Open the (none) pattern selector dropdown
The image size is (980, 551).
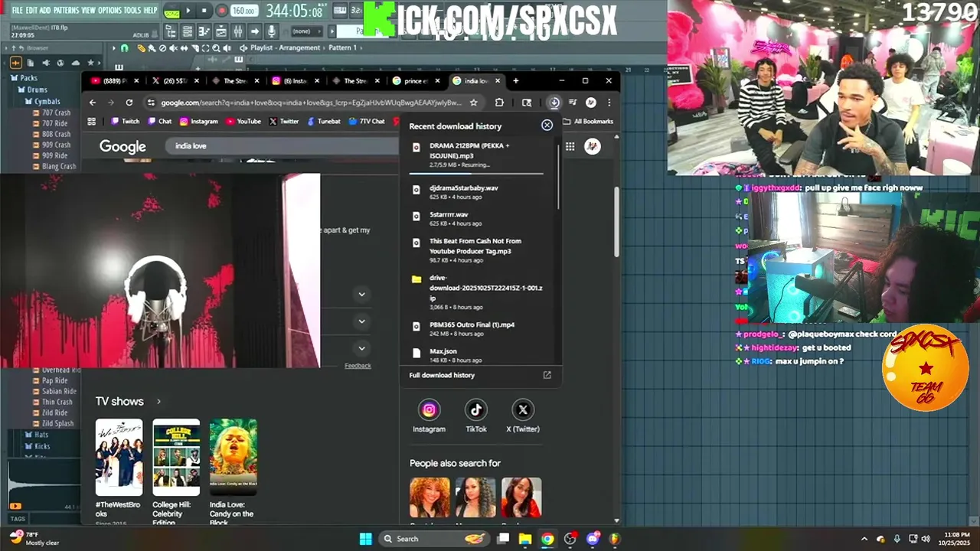(307, 31)
